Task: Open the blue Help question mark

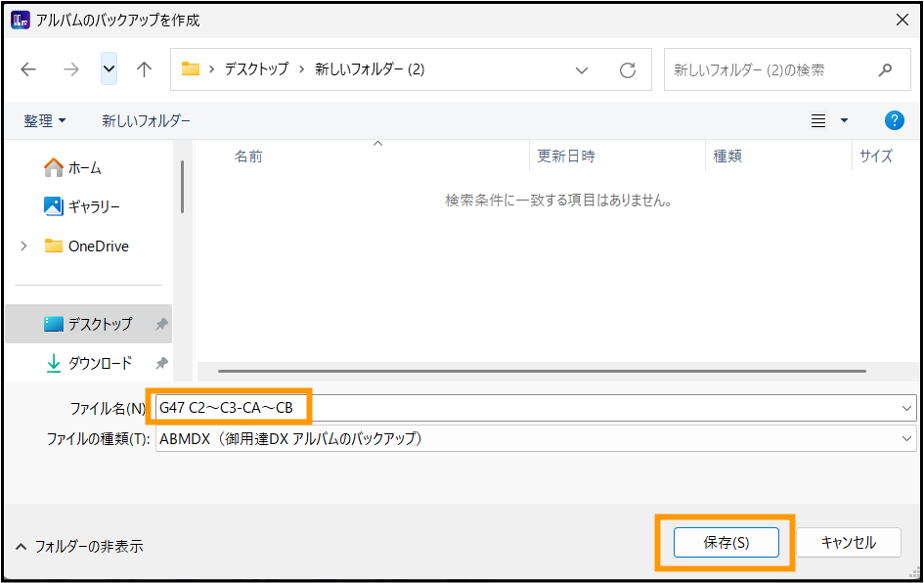Action: 894,119
